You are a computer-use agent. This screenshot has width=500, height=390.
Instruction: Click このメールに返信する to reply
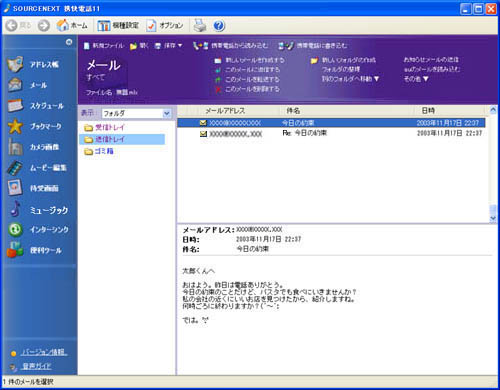(x=247, y=70)
